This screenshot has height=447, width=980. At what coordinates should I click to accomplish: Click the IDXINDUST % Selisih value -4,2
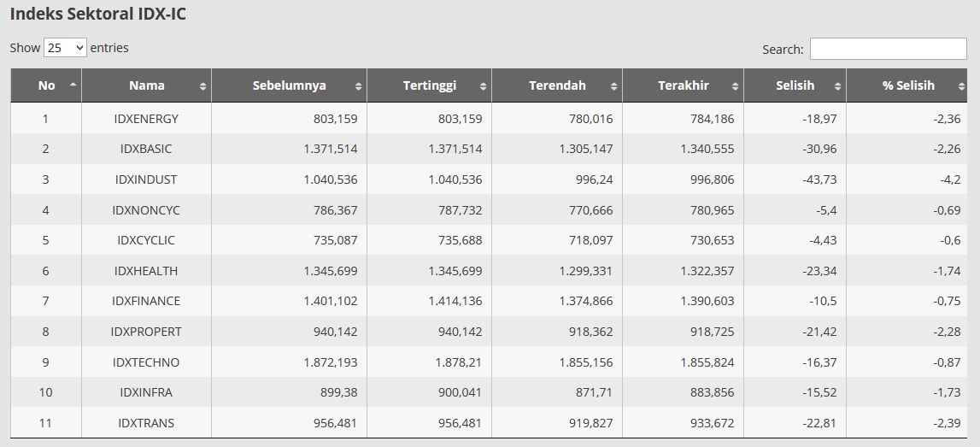949,179
